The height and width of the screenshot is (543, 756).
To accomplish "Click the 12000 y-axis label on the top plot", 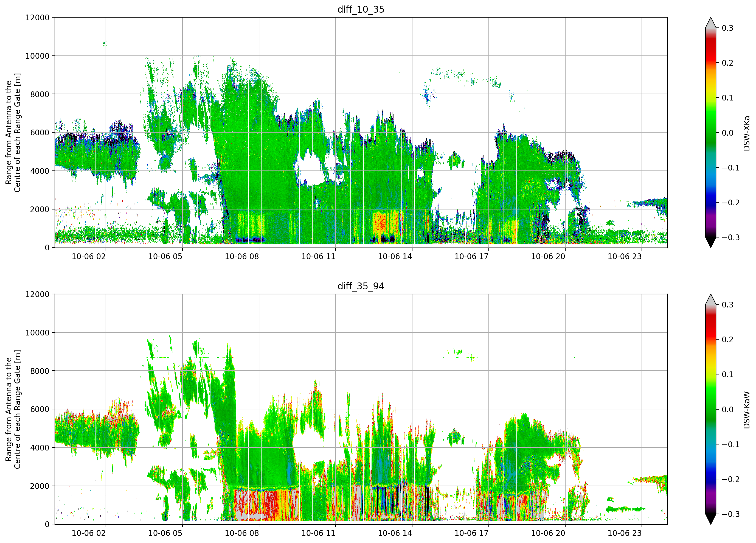I will tap(37, 18).
